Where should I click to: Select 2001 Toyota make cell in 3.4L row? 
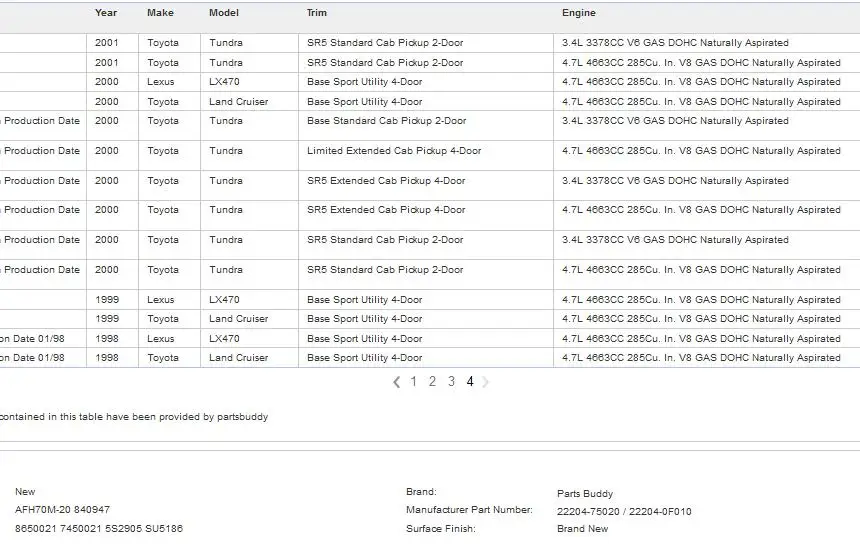tap(163, 43)
